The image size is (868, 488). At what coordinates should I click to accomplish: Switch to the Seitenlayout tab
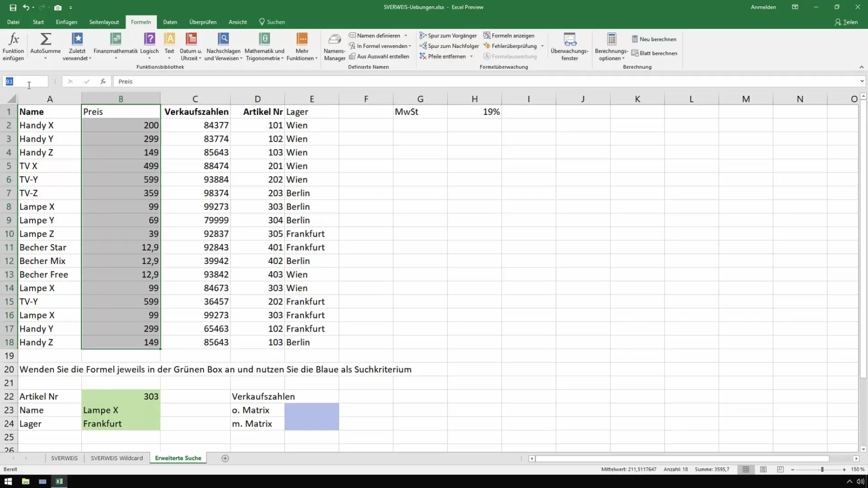click(104, 22)
